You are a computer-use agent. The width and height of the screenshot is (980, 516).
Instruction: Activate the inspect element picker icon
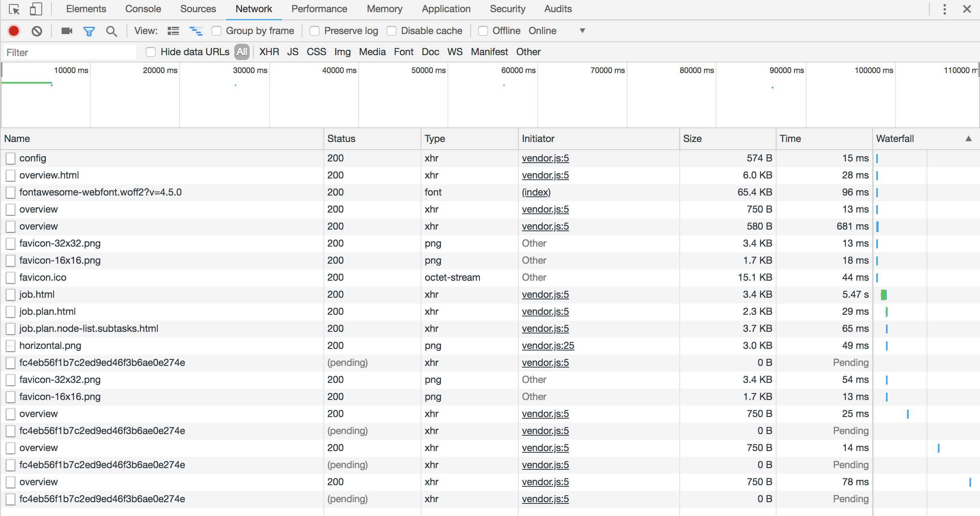[x=14, y=9]
